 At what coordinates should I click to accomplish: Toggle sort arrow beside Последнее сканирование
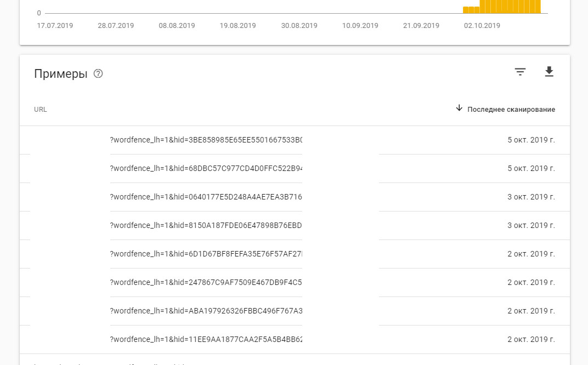(459, 109)
